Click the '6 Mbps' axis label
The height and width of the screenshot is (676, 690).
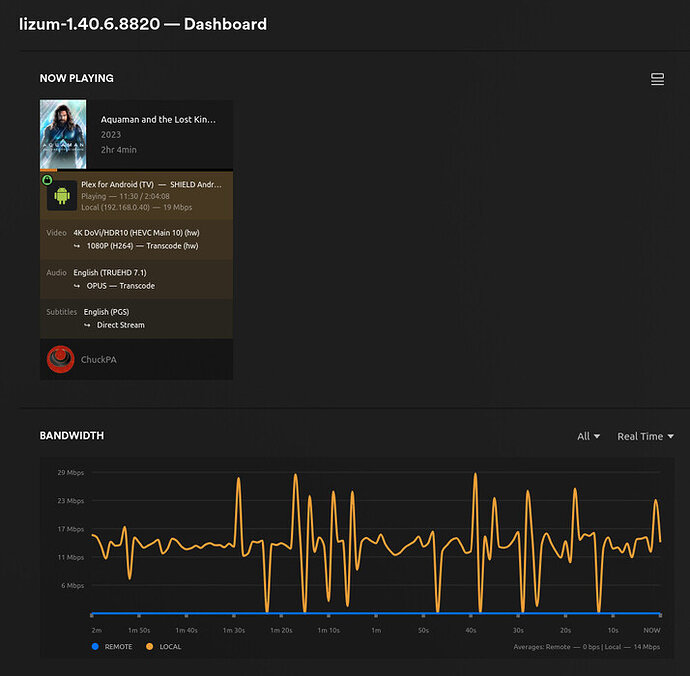pos(73,585)
